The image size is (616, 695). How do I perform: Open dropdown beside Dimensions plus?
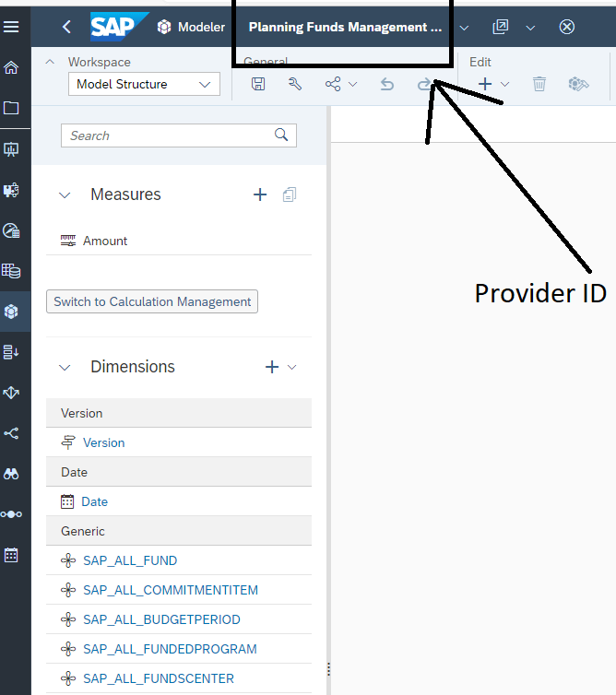click(x=291, y=367)
